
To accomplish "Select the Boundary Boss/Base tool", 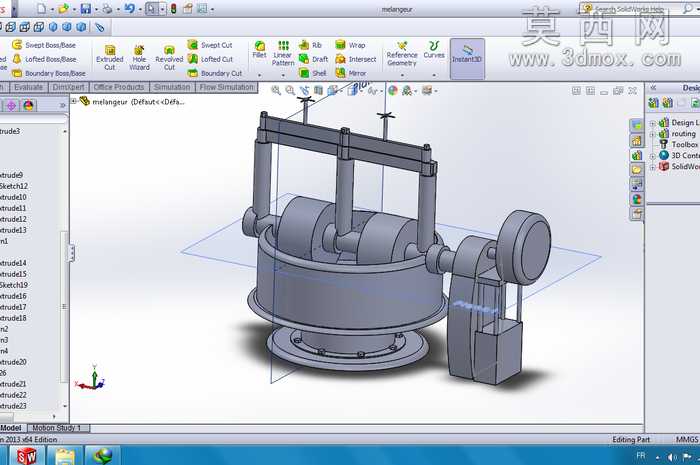I will pyautogui.click(x=49, y=73).
